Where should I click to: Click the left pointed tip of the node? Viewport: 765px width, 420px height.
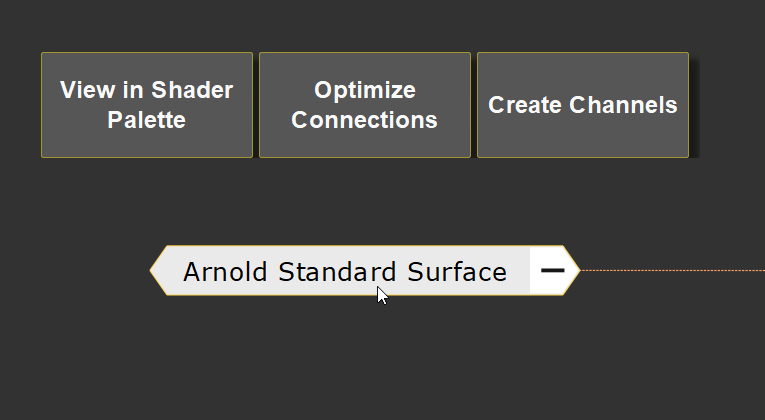(x=155, y=270)
